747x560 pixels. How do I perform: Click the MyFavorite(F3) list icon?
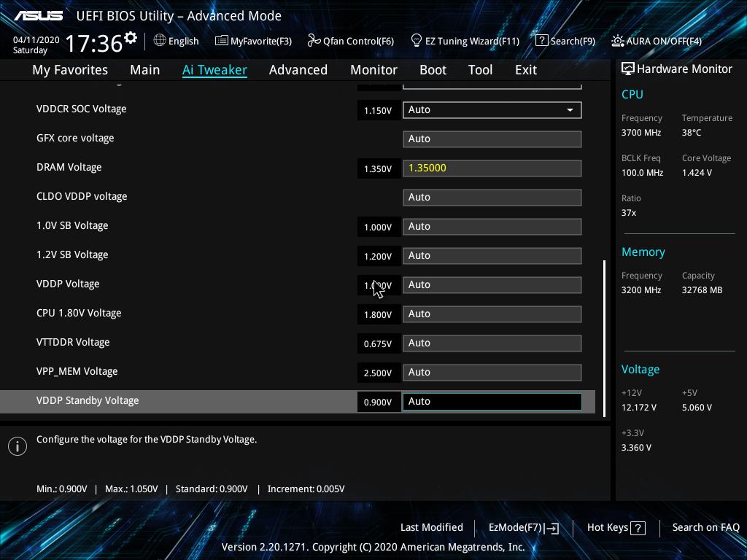(222, 41)
